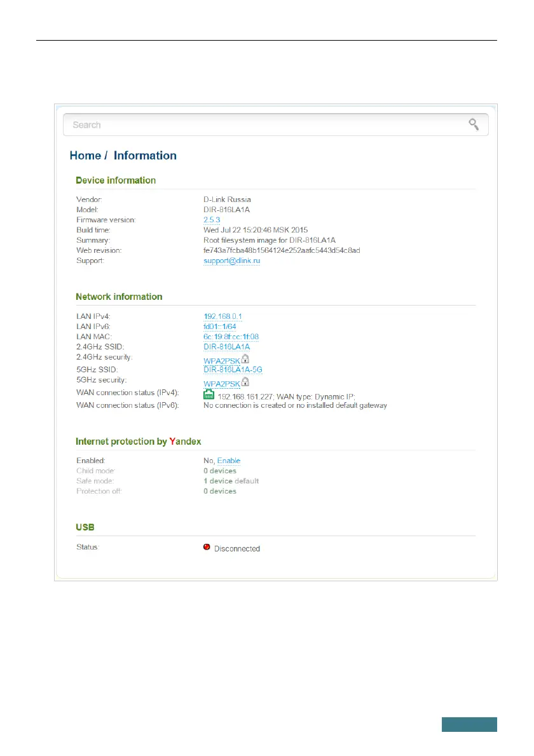Click the lock icon beside 2.4GHz security

coord(245,359)
